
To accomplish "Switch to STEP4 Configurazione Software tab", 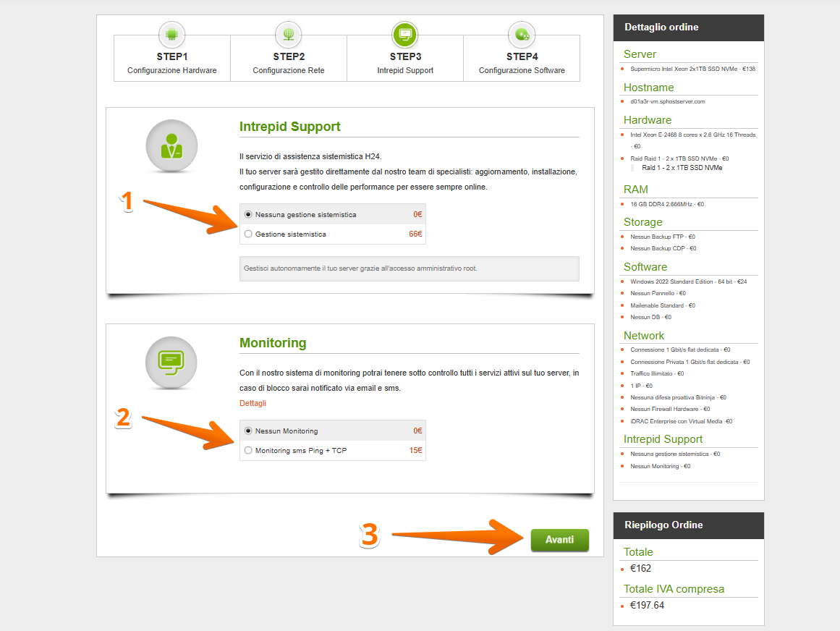I will [x=522, y=64].
